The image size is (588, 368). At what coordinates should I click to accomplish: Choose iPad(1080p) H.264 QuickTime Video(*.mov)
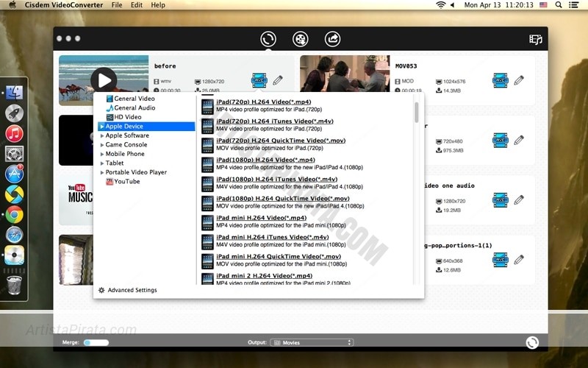[x=283, y=198]
